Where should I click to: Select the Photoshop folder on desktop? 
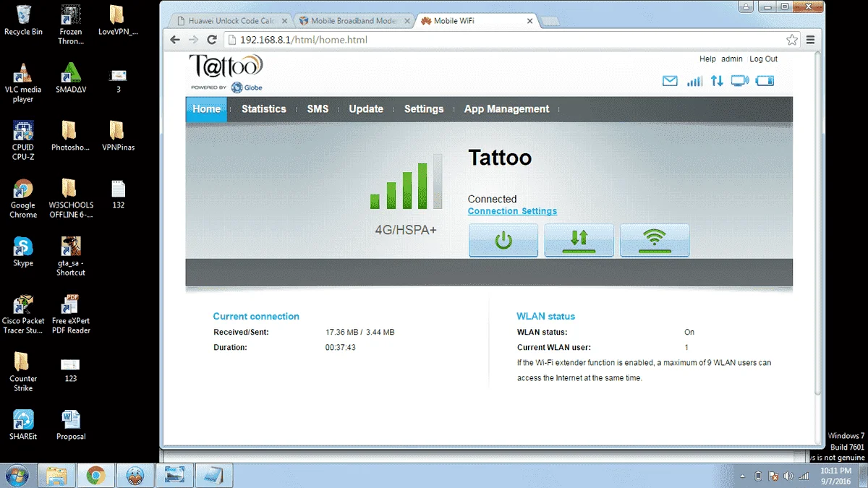tap(71, 135)
